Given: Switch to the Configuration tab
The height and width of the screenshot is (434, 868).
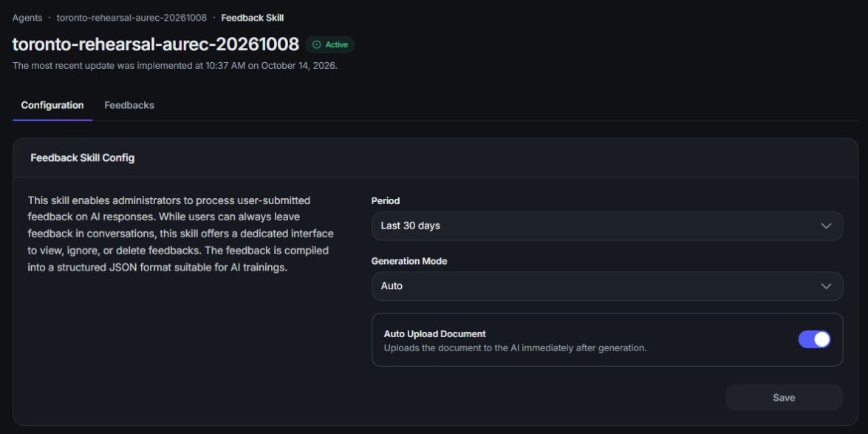Looking at the screenshot, I should pos(52,105).
